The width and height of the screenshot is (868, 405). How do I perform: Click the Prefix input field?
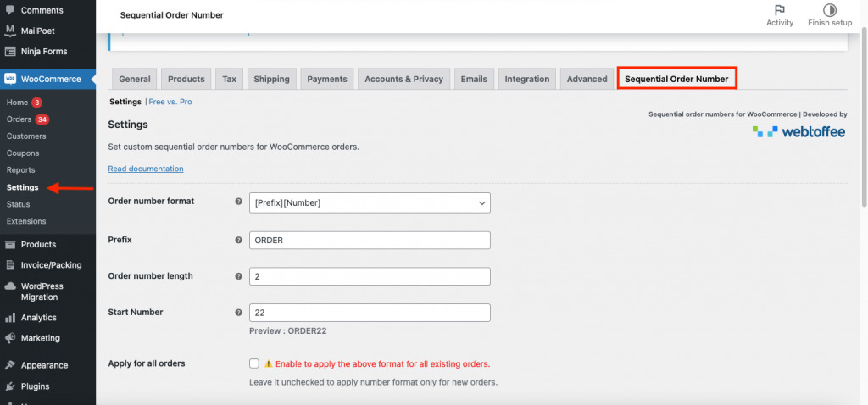tap(370, 240)
